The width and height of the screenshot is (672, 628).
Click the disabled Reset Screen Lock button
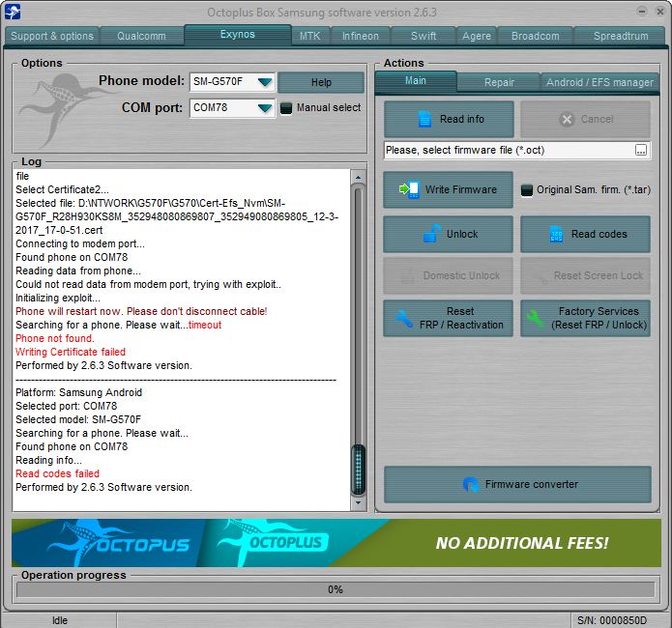[x=585, y=275]
